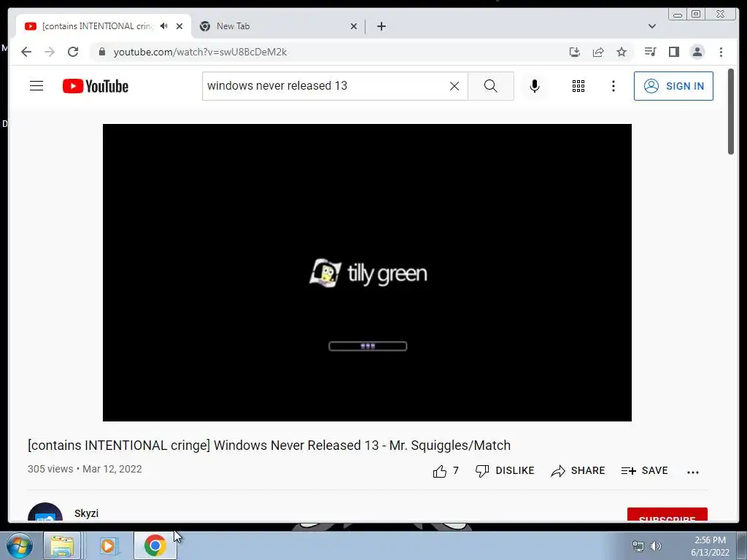Image resolution: width=747 pixels, height=560 pixels.
Task: Click the SHARE button
Action: pyautogui.click(x=578, y=471)
